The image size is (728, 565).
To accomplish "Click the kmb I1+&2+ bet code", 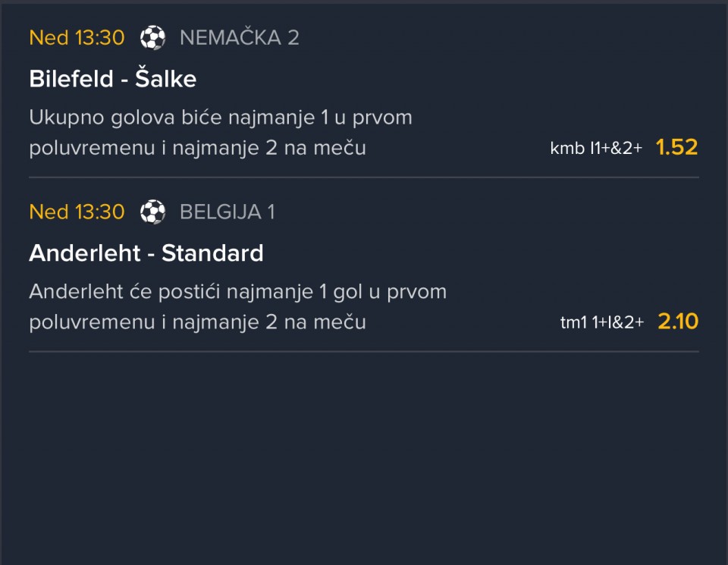I will 596,149.
